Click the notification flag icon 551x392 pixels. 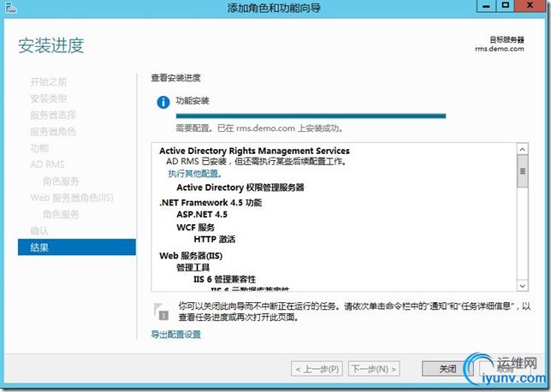(161, 312)
